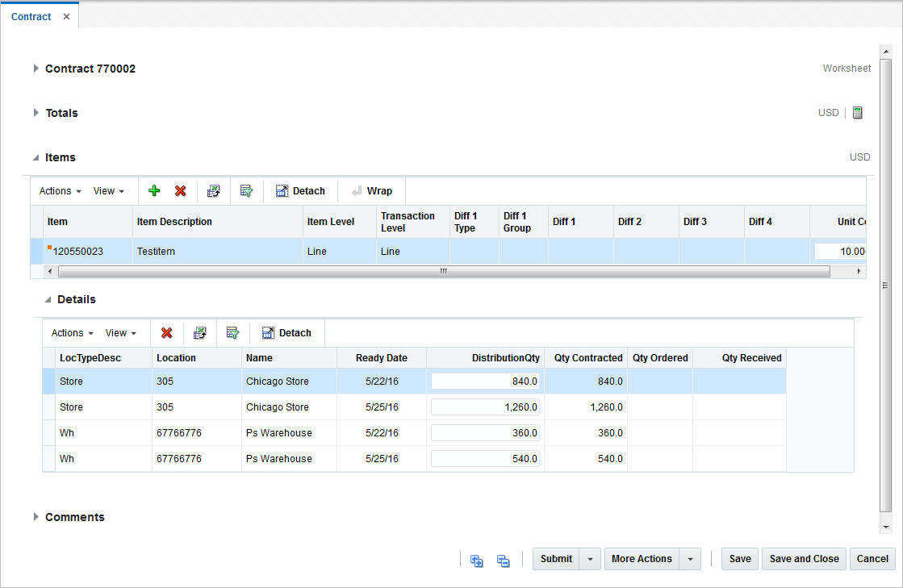Expand the Comments section
The image size is (903, 588).
(36, 517)
